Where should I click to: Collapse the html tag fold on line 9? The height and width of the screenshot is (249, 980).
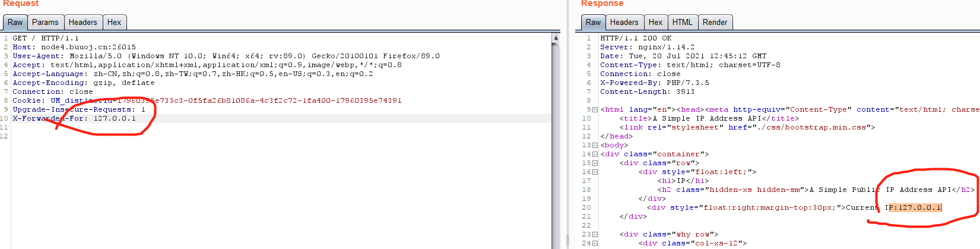(x=595, y=110)
